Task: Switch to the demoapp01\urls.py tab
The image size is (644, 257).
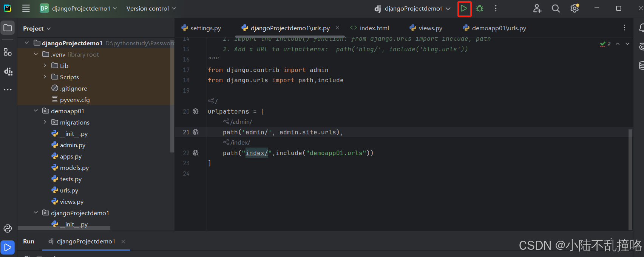Action: coord(494,28)
